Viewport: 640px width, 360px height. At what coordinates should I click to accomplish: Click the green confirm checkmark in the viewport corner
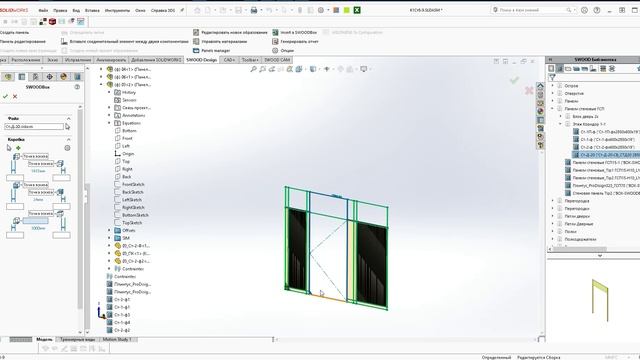[514, 80]
